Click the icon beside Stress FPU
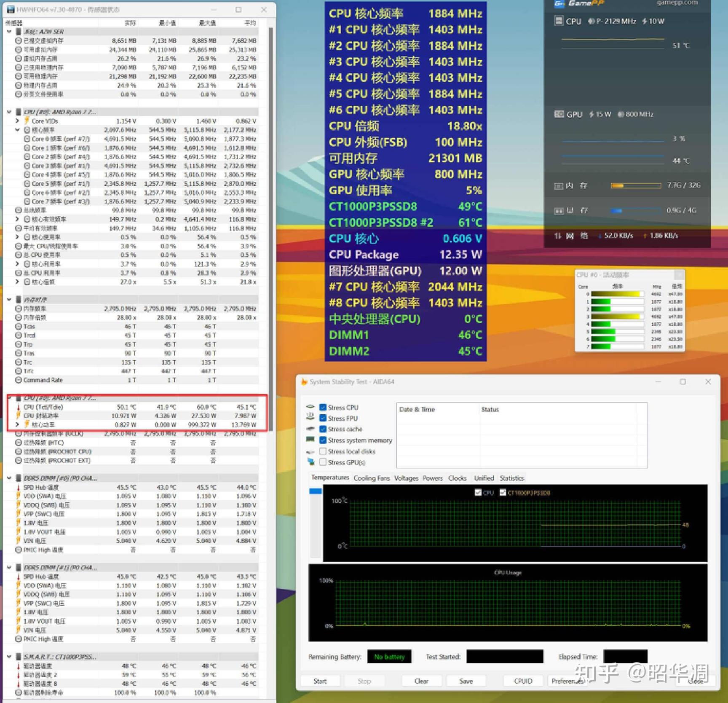This screenshot has width=728, height=703. coord(310,417)
